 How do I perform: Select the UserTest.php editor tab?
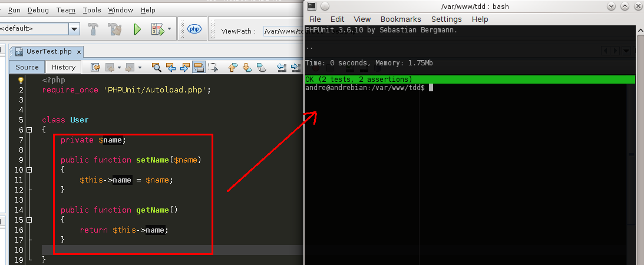[x=48, y=52]
